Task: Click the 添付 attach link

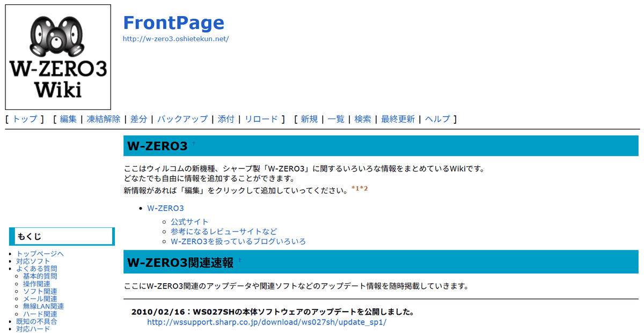Action: (226, 119)
